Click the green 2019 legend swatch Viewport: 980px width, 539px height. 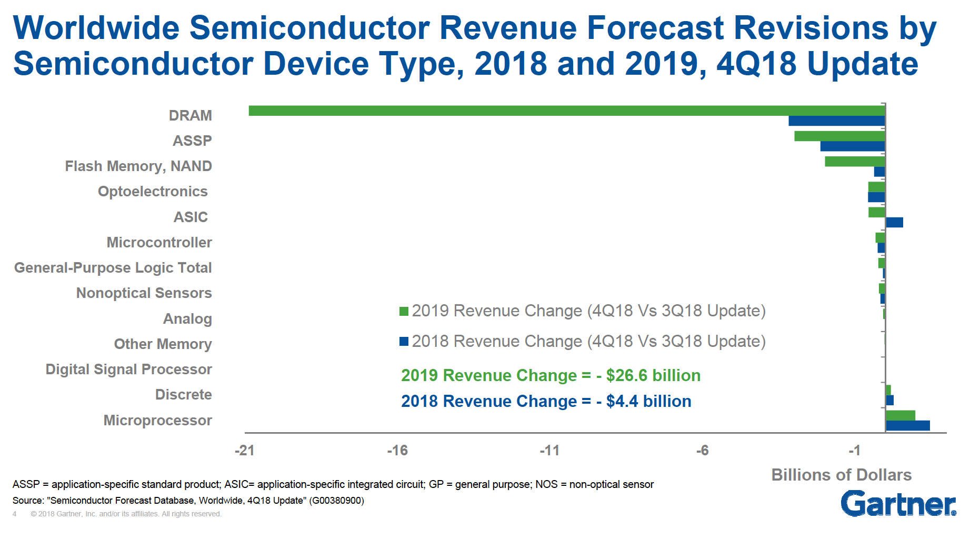(x=404, y=311)
